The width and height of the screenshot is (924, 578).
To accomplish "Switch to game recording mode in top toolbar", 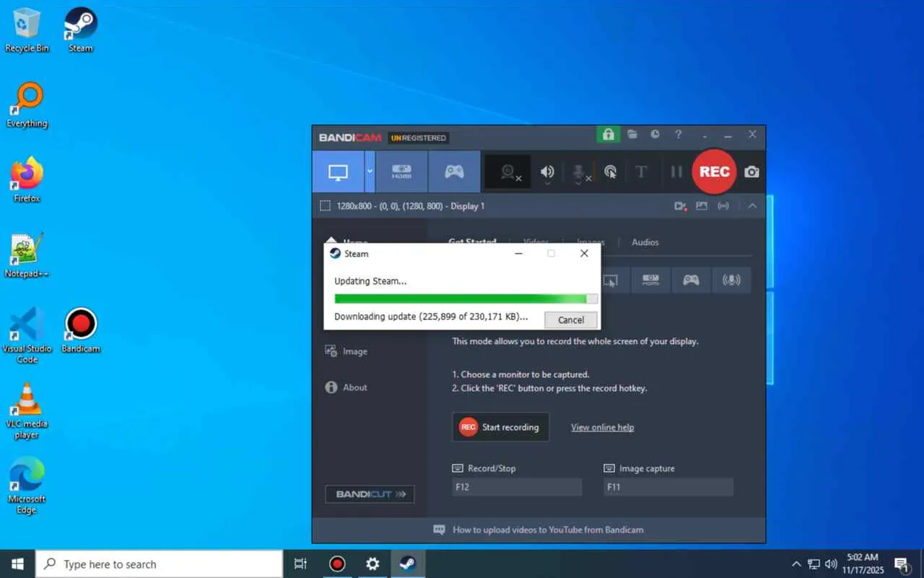I will coord(454,172).
